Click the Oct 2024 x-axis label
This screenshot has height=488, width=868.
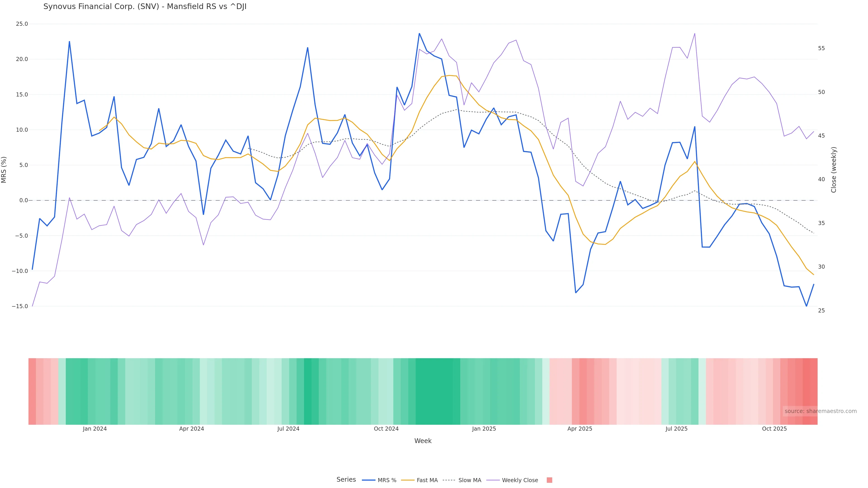386,429
